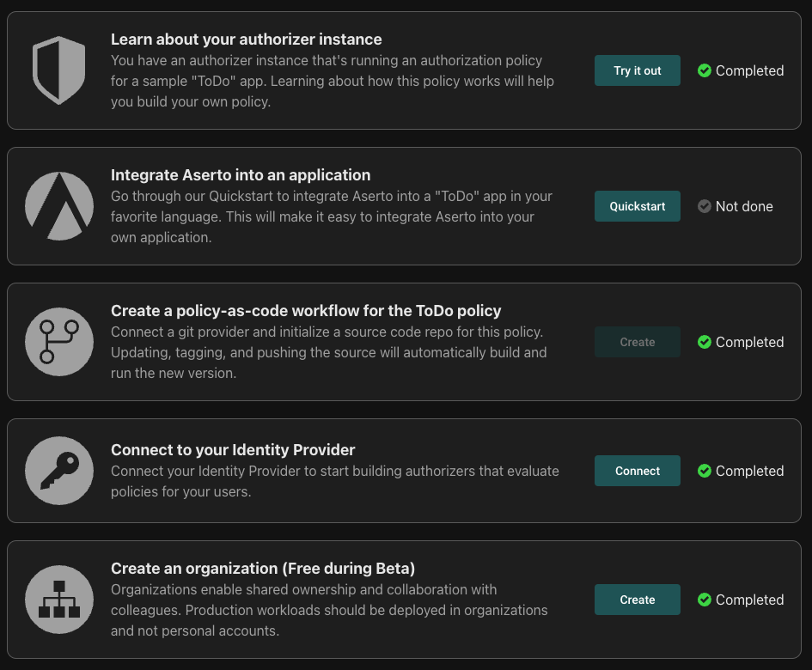Image resolution: width=812 pixels, height=670 pixels.
Task: Select heading 'Connect to your Identity Provider'
Action: 233,450
